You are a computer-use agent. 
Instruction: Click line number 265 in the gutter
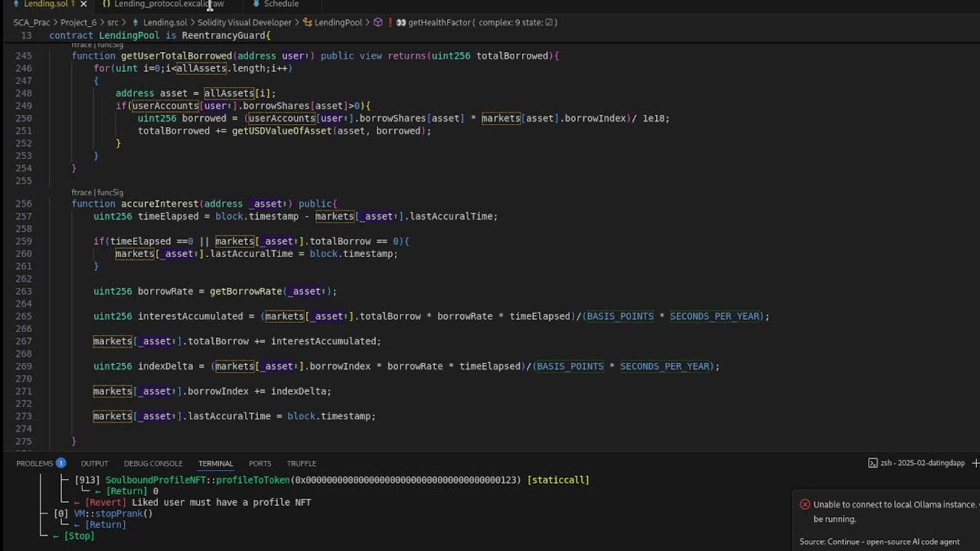(23, 316)
